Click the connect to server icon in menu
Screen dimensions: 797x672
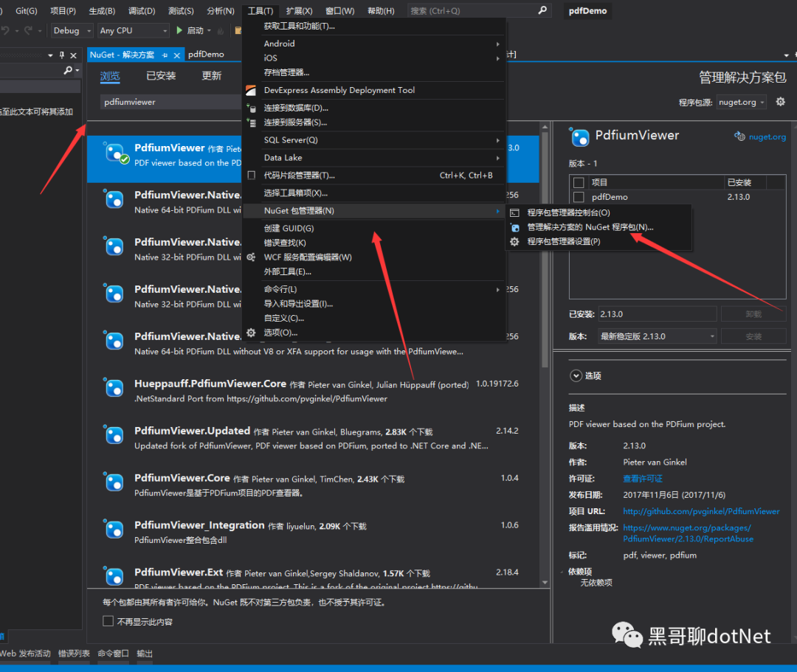tap(251, 122)
